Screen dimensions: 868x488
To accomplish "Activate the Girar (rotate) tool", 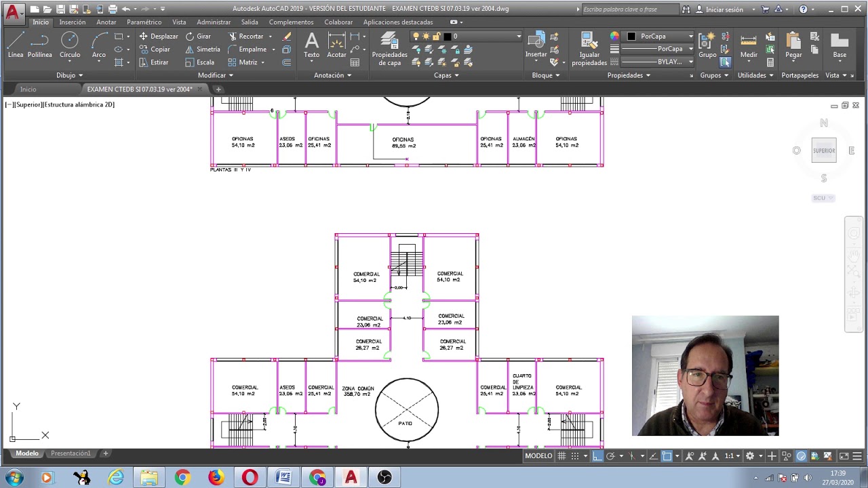I will 198,36.
